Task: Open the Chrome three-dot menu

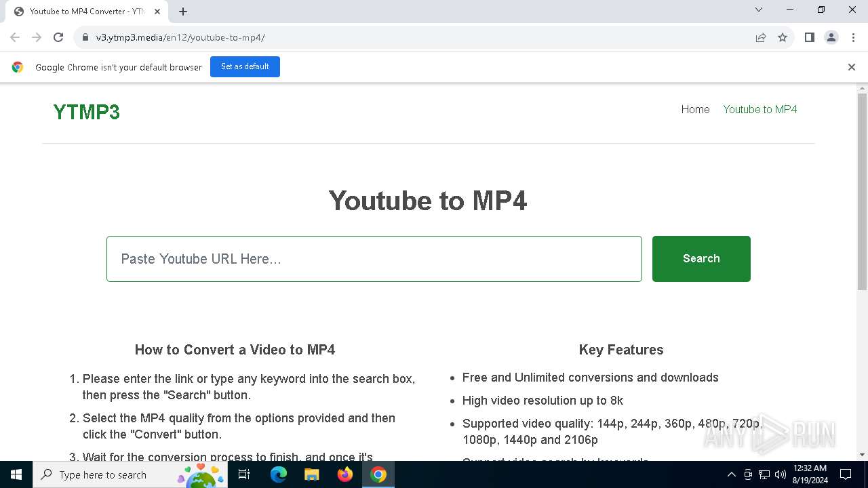Action: click(853, 37)
